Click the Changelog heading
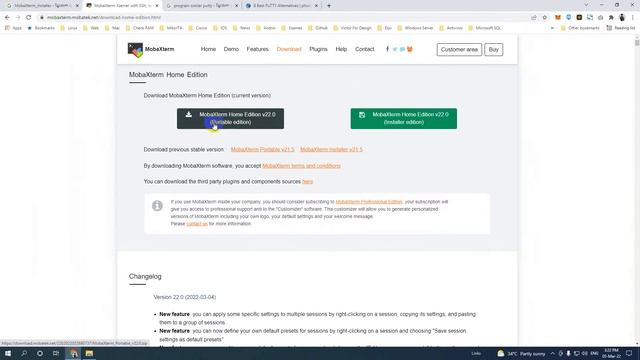 (145, 276)
